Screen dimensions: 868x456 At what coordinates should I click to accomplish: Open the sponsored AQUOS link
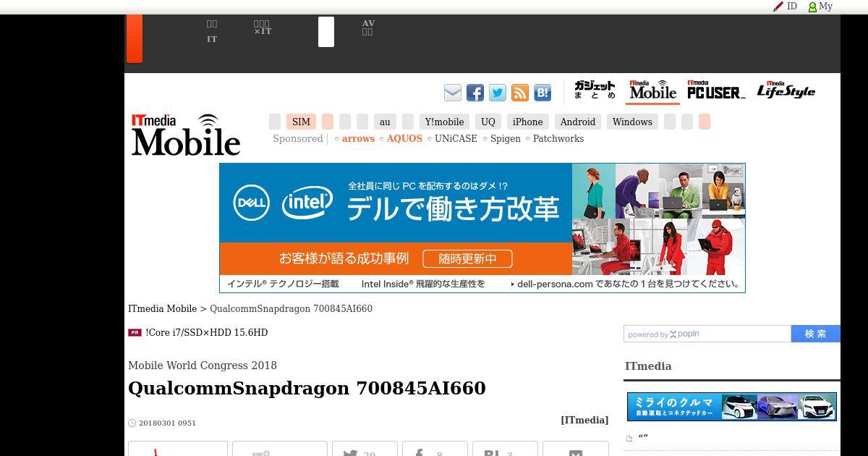coord(404,139)
